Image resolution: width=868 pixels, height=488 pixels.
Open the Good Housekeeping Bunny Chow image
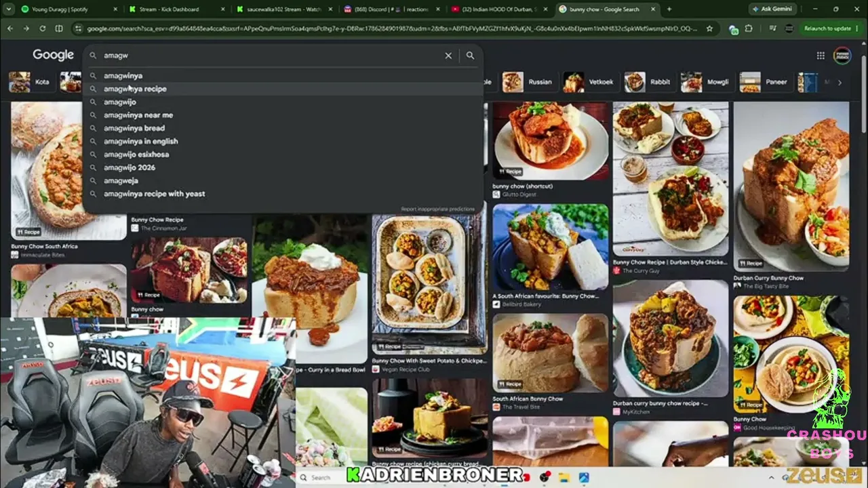[x=791, y=354]
